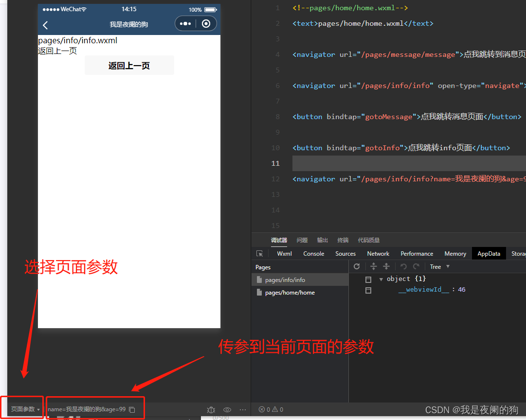Tap the 返回上一页 button in the simulator
Viewport: 526px width, 420px height.
tap(129, 65)
